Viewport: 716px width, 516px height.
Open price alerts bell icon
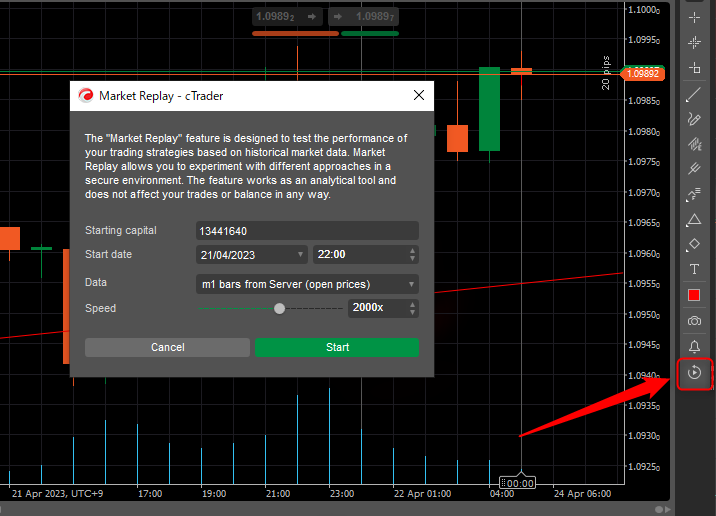tap(694, 346)
